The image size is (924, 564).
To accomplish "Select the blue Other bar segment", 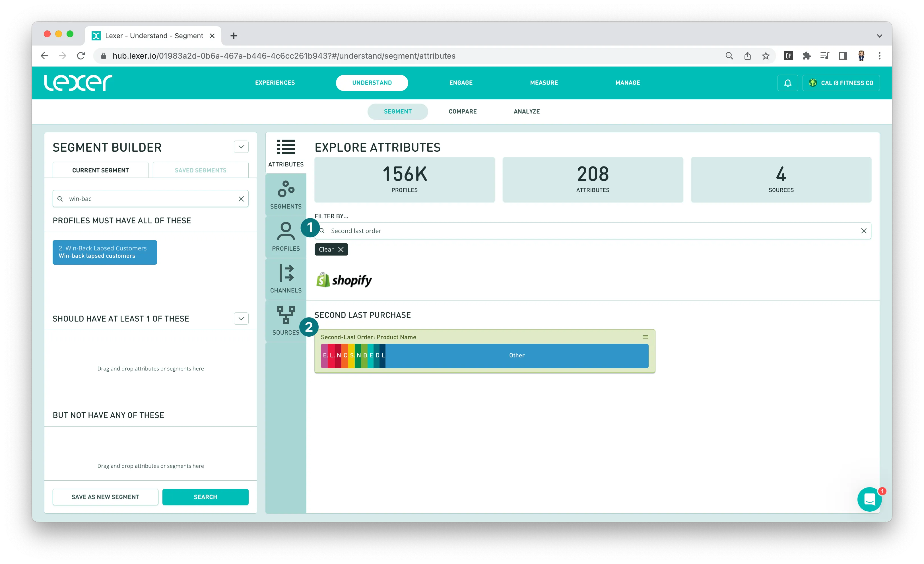I will coord(517,355).
